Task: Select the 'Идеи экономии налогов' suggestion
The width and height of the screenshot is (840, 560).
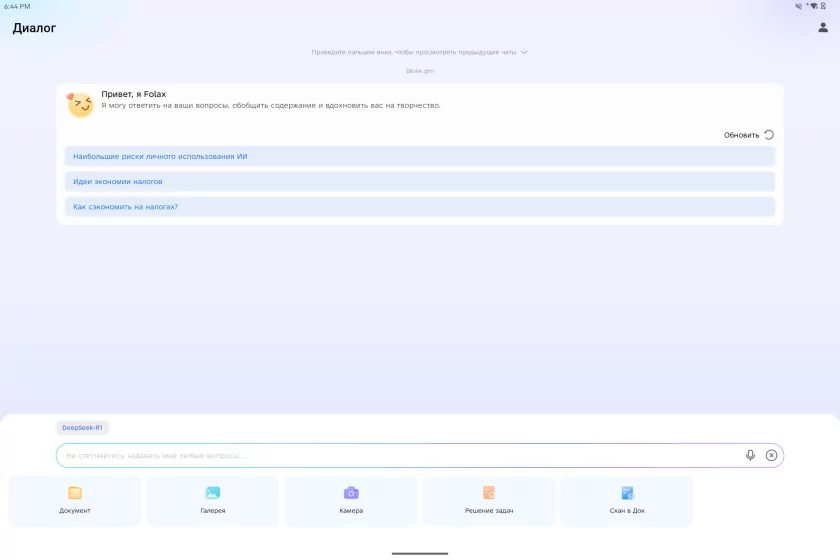Action: click(419, 181)
